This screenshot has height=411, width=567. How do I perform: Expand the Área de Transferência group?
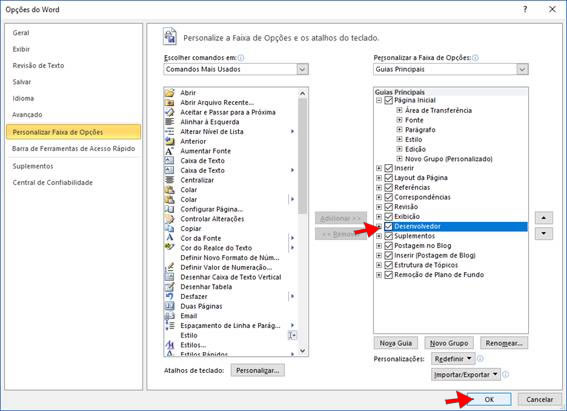click(399, 110)
